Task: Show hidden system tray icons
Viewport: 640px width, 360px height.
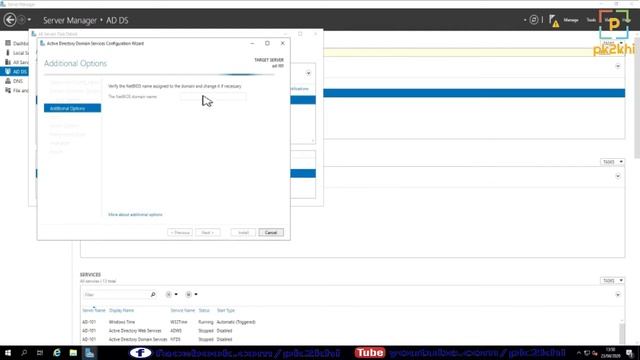Action: coord(579,353)
